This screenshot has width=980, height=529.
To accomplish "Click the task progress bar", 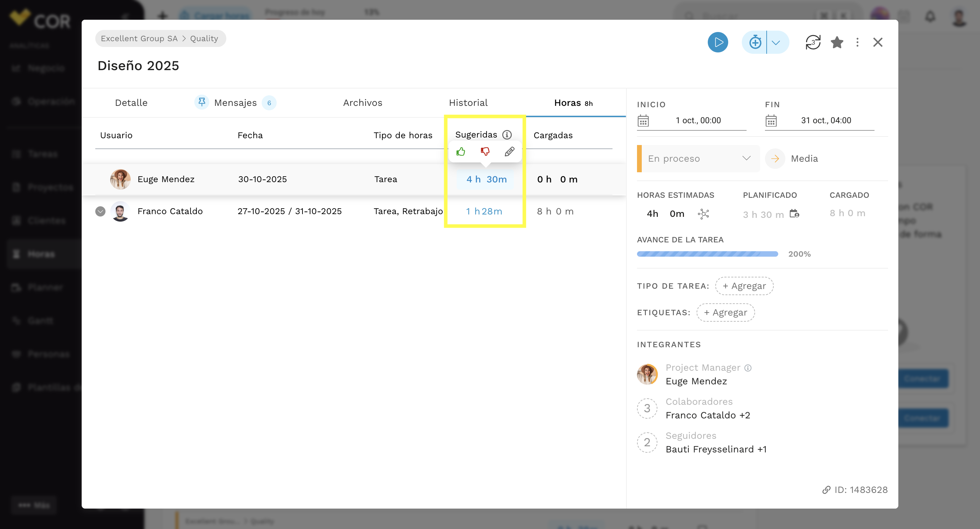I will point(707,254).
